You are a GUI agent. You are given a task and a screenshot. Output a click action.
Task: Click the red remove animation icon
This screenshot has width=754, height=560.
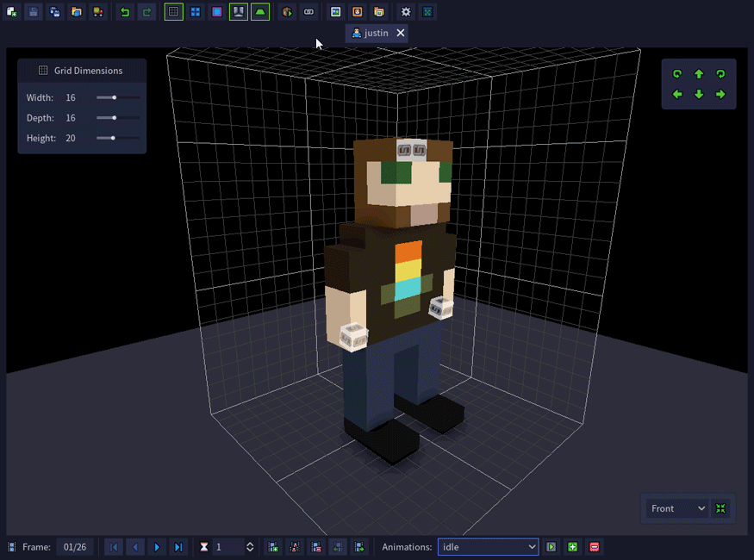tap(594, 547)
